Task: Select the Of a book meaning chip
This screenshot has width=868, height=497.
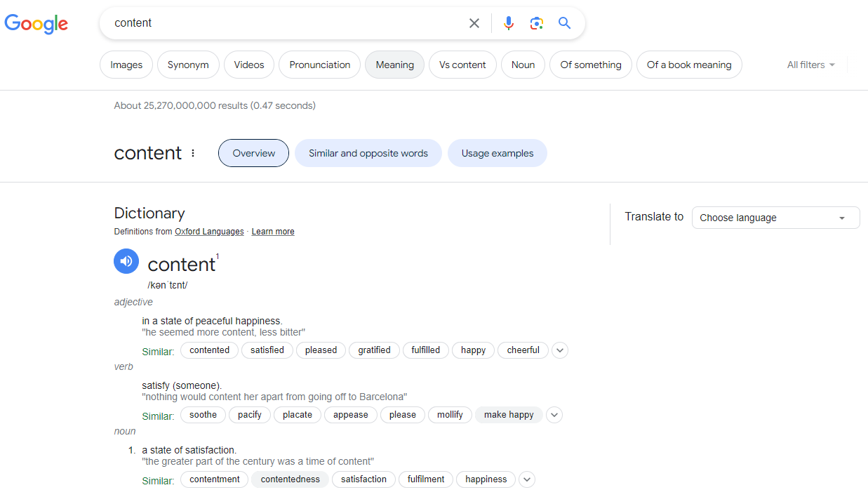Action: [689, 65]
